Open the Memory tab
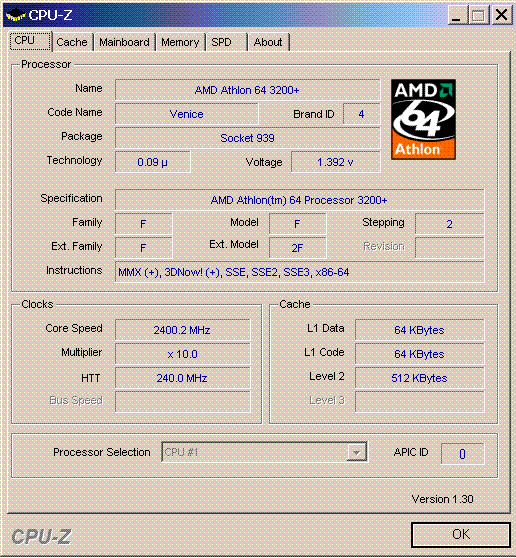516x558 pixels. tap(180, 42)
